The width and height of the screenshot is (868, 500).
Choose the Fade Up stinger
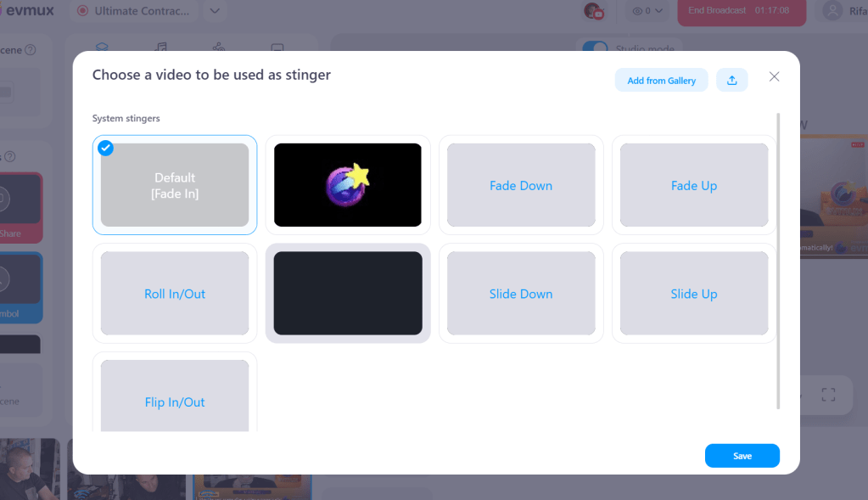694,185
